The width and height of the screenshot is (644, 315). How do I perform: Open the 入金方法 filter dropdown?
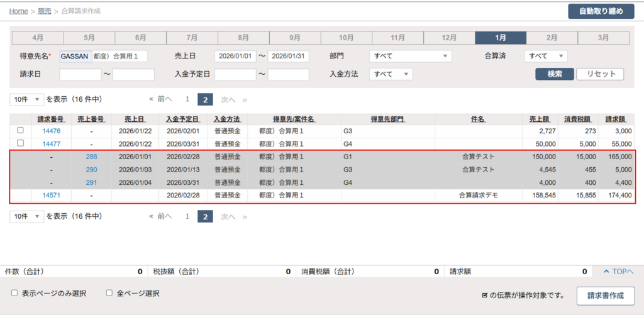pos(391,74)
